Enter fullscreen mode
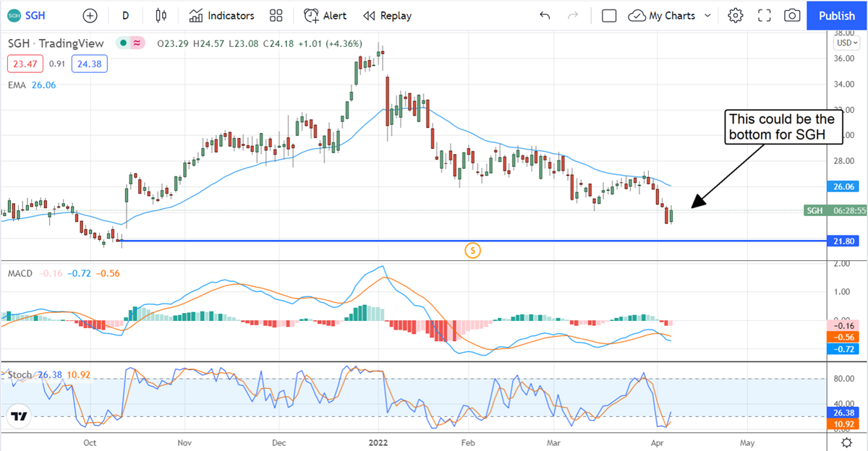The image size is (868, 451). (x=765, y=15)
